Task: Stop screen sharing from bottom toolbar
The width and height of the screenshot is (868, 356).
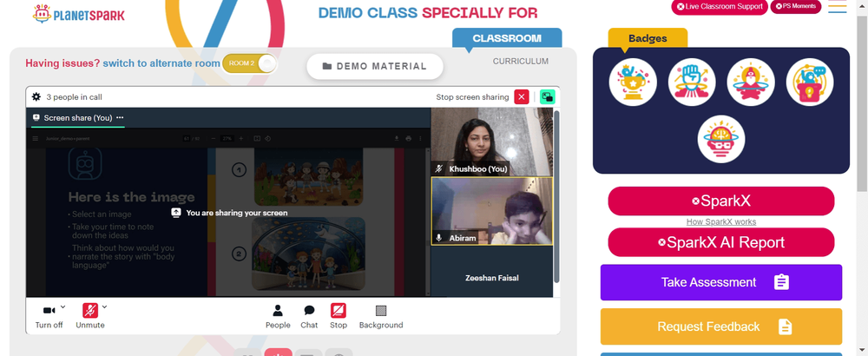Action: pos(339,317)
